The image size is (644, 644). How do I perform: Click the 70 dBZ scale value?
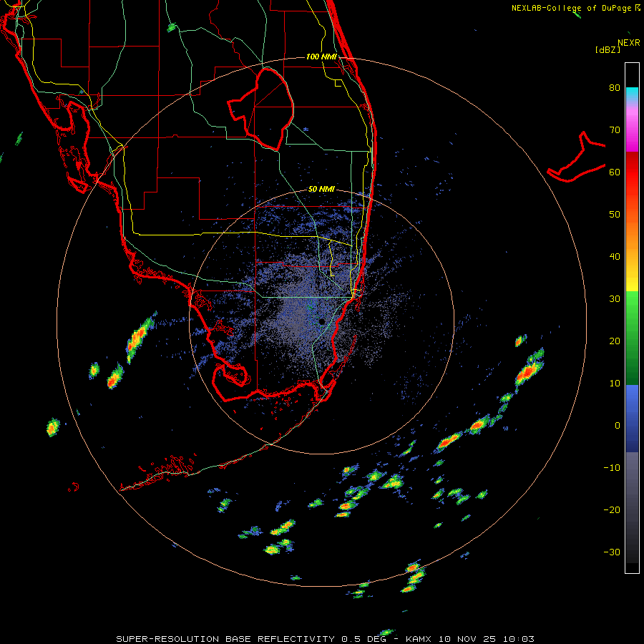point(615,130)
